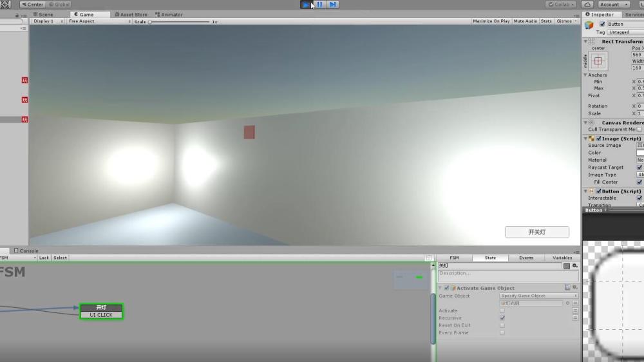Toggle the Recursive checkbox
This screenshot has width=644, height=362.
click(502, 318)
